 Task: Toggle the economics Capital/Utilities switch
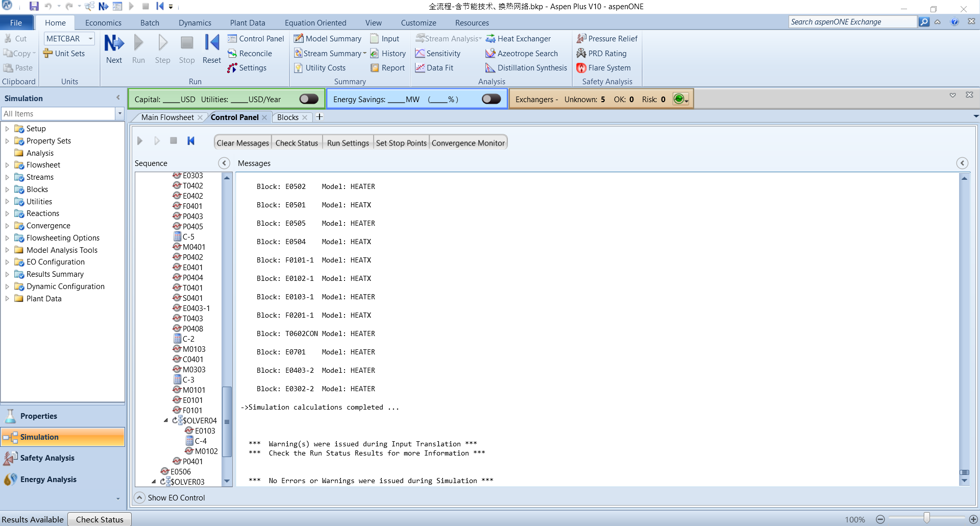pos(309,99)
